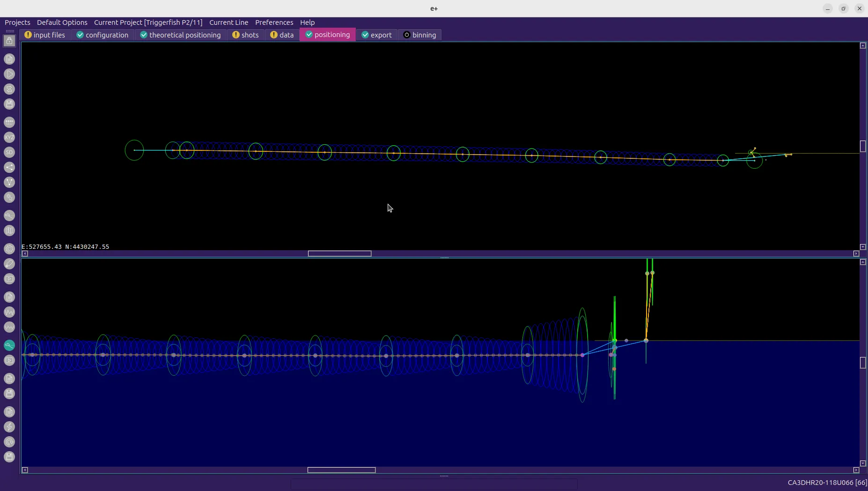Click the settings gear icon in sidebar
868x491 pixels.
tap(9, 249)
